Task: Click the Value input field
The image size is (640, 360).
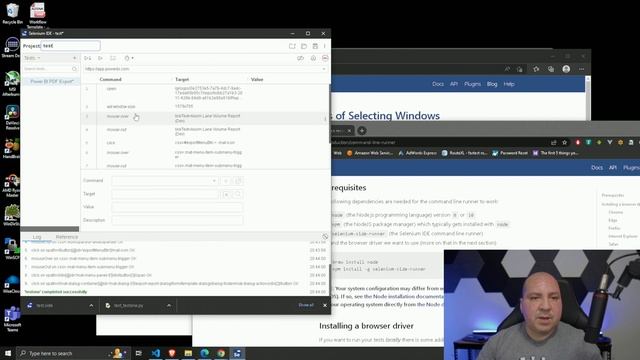Action: pos(177,207)
